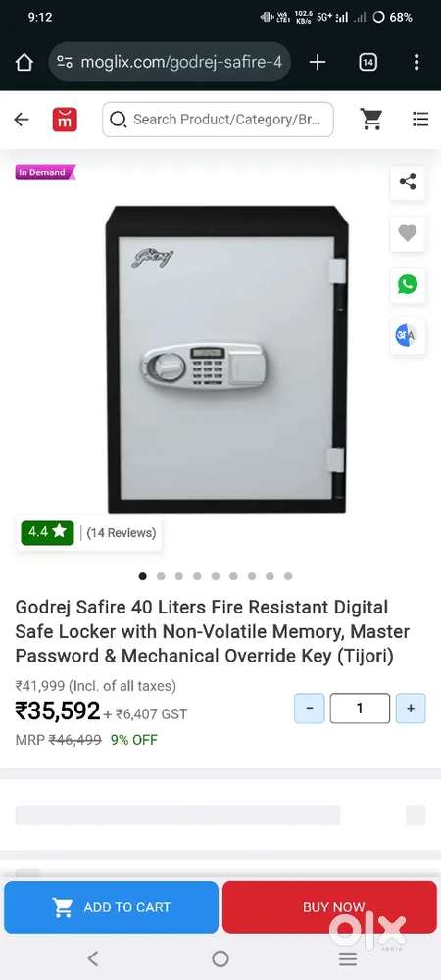
Task: Open the category list menu icon
Action: (x=420, y=120)
